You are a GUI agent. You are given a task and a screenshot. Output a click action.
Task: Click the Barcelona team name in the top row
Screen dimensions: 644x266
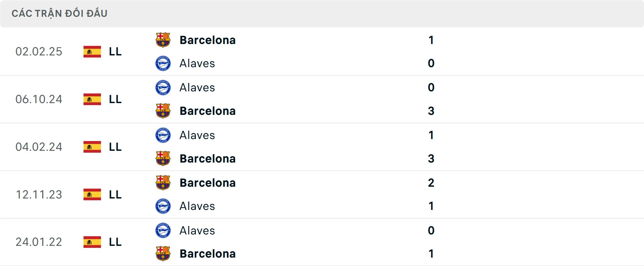click(208, 40)
